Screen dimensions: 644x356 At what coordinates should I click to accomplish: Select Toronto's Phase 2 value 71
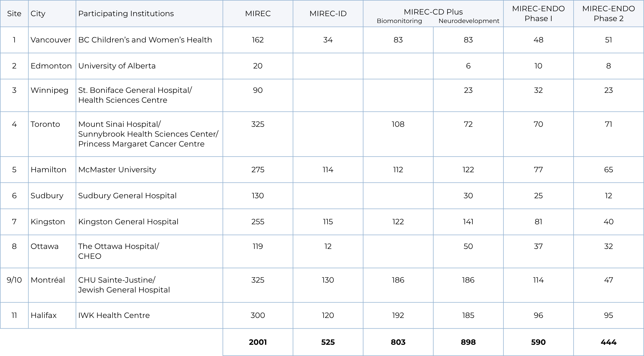[609, 124]
